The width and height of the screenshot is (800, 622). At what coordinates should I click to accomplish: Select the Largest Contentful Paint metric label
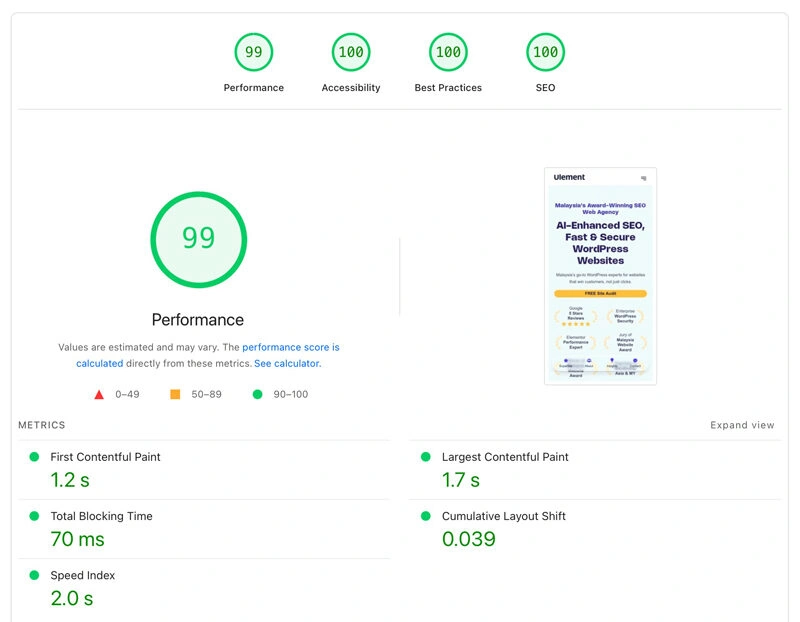(505, 457)
